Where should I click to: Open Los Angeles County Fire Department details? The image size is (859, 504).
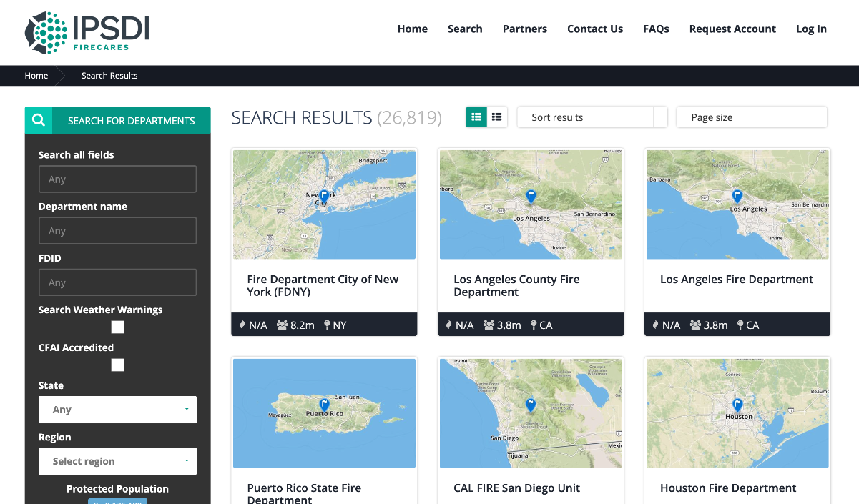516,285
